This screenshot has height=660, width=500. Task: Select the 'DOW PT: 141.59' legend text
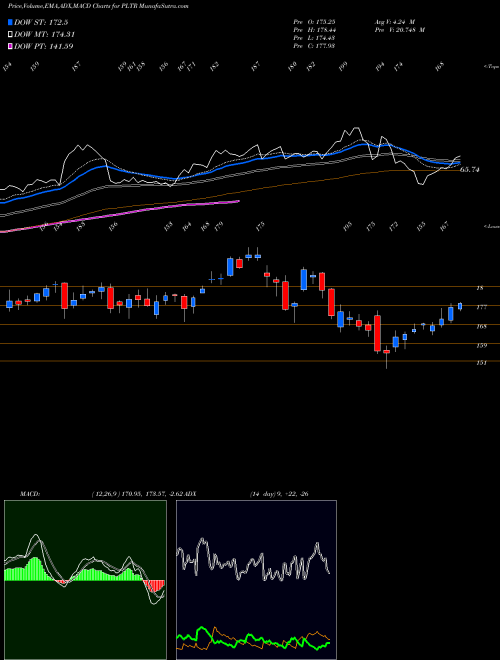tap(44, 46)
